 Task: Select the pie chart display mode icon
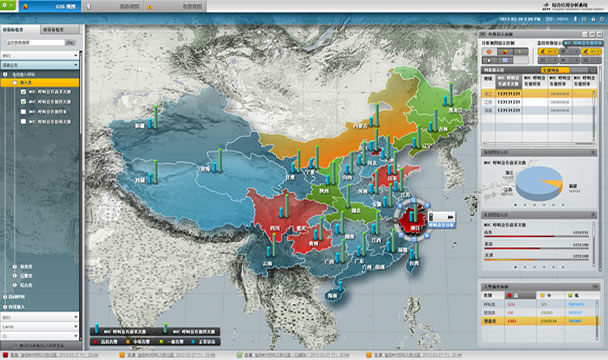pos(505,52)
